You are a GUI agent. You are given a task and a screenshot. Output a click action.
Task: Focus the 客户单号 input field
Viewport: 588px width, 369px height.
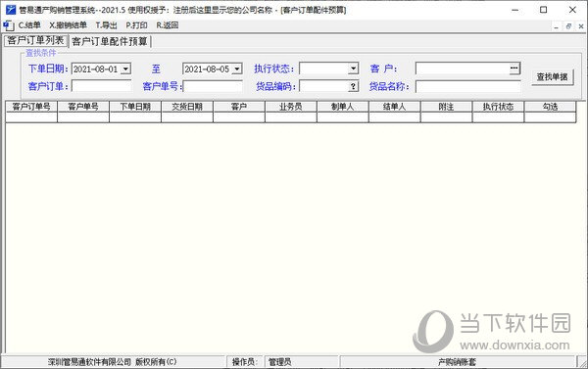click(213, 86)
